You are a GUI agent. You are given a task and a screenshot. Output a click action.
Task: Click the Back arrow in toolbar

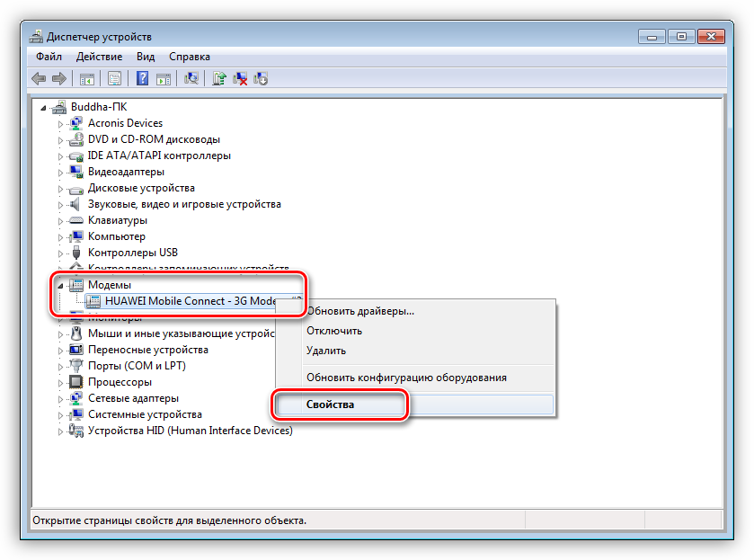coord(39,79)
